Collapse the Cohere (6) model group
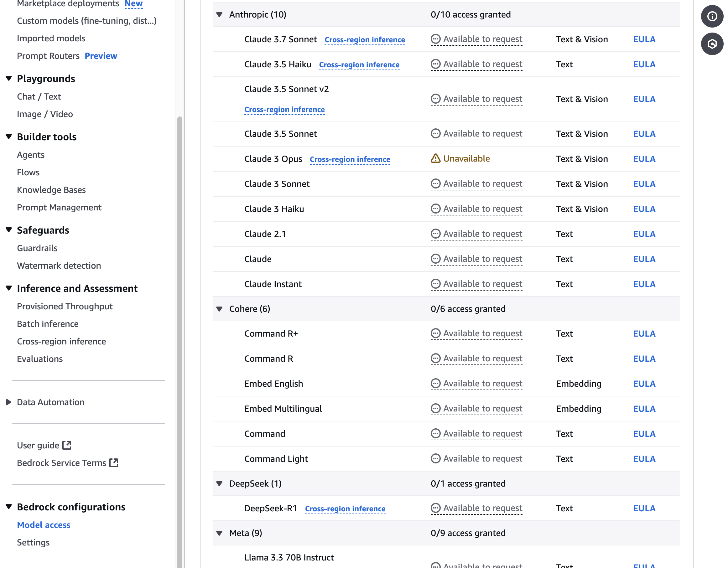Screen dimensions: 728x568 coord(219,309)
